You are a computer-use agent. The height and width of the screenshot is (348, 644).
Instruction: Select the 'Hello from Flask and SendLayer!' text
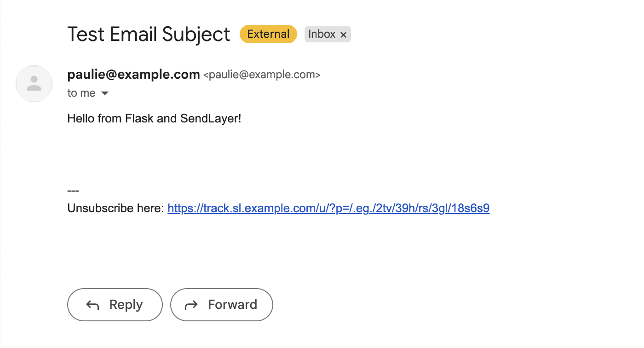(154, 118)
